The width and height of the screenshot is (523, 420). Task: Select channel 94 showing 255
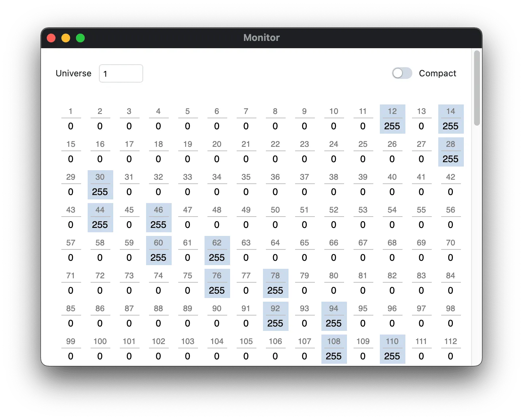click(334, 316)
